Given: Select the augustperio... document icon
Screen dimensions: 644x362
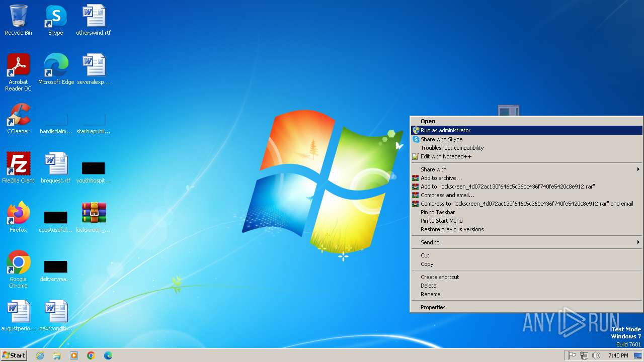Looking at the screenshot, I should pyautogui.click(x=18, y=316).
